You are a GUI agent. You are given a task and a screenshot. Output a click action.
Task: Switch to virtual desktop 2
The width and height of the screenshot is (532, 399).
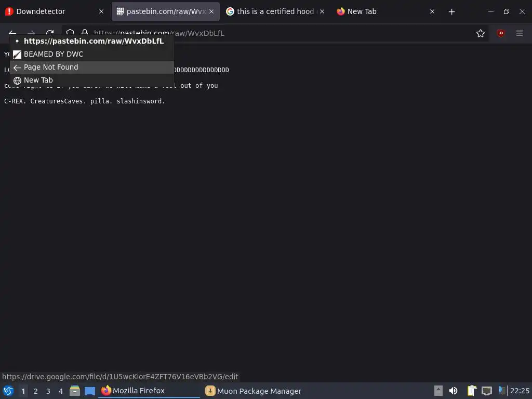36,391
